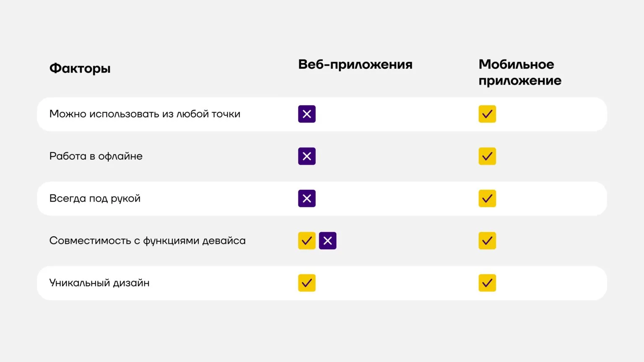Click purple cross in 'Можно использовать из любой точки' row
The height and width of the screenshot is (362, 644).
tap(307, 114)
